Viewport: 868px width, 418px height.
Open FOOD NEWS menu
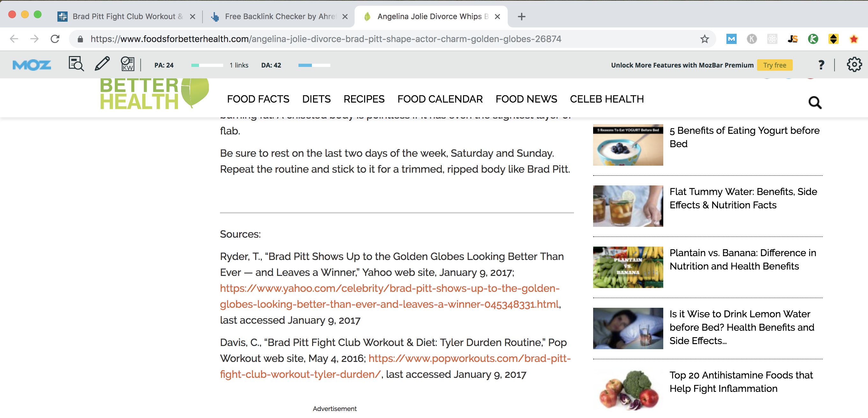tap(526, 99)
